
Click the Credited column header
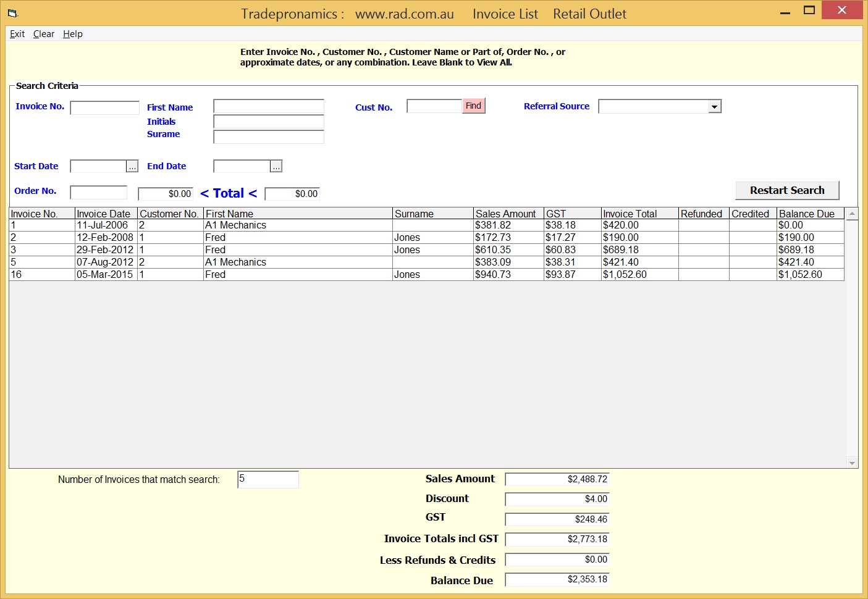coord(754,214)
